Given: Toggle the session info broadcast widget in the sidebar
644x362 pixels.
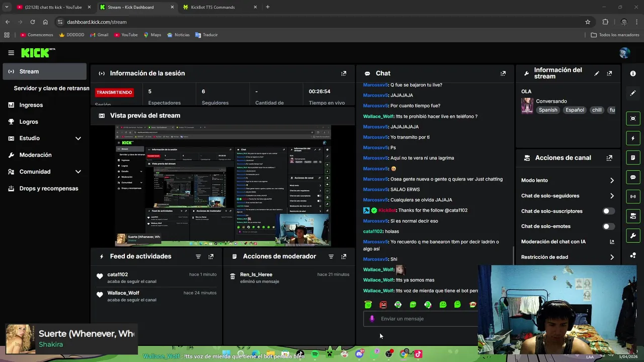Looking at the screenshot, I should (x=633, y=197).
